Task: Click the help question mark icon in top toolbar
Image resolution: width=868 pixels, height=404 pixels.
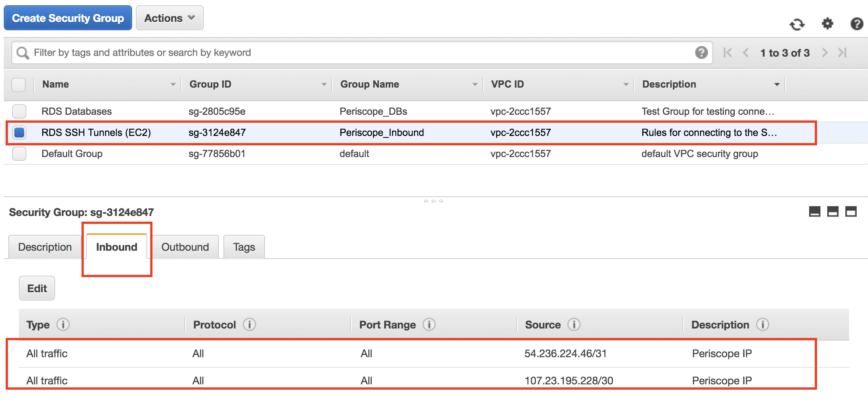Action: pyautogui.click(x=857, y=24)
